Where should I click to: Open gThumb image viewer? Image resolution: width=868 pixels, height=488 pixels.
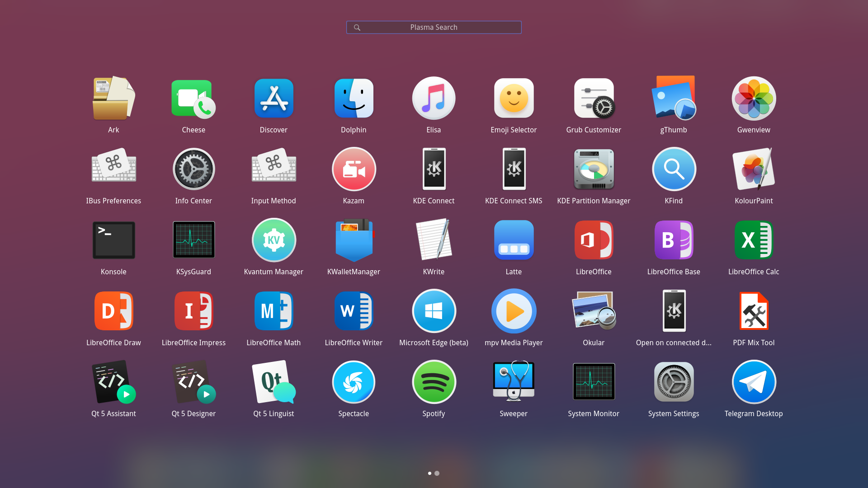pos(674,98)
